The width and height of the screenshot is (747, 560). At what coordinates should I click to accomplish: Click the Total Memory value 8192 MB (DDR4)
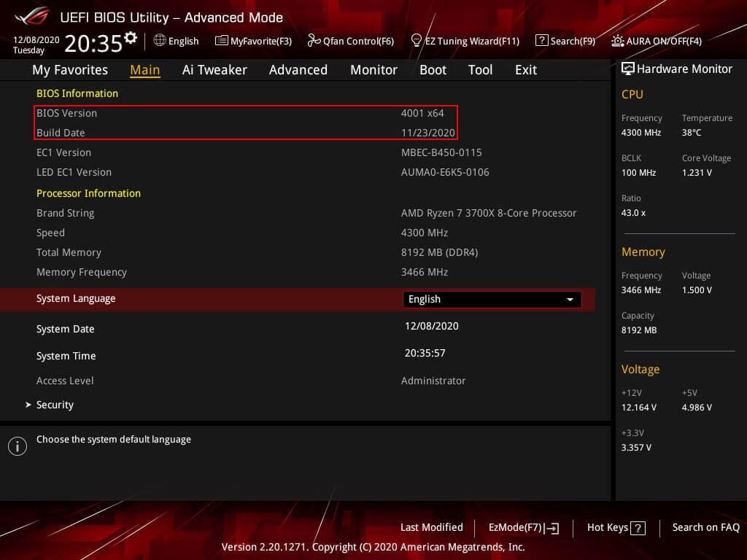click(x=439, y=252)
